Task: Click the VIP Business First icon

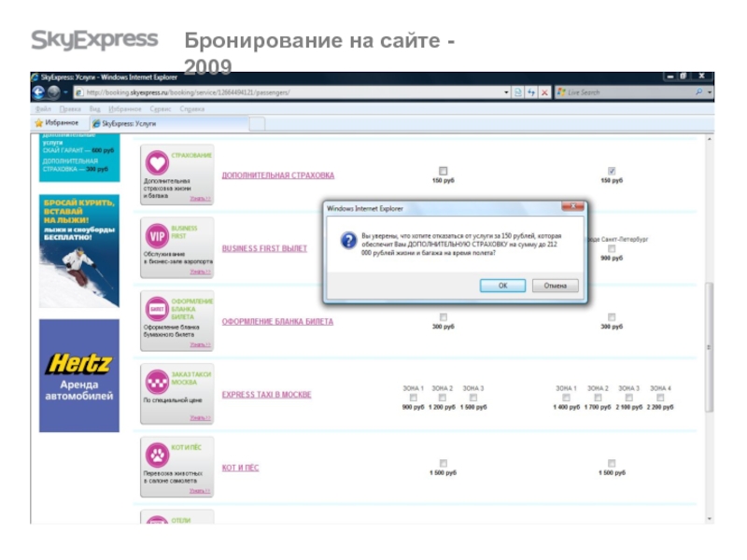Action: [x=157, y=236]
